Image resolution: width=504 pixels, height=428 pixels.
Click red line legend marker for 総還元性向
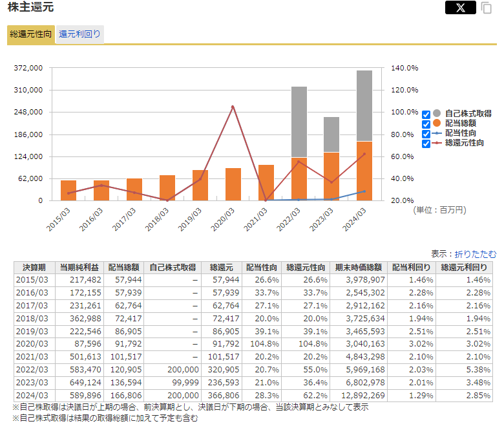[x=437, y=143]
